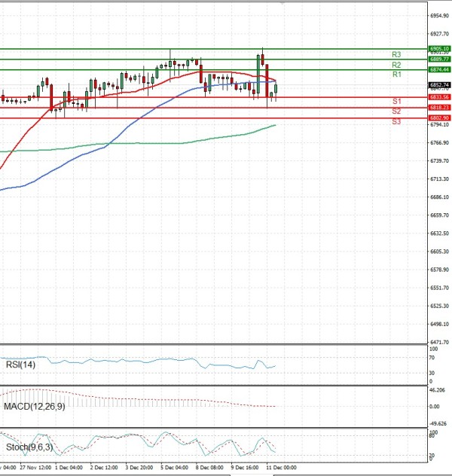Click the Stoch(9,6,3) indicator label
The height and width of the screenshot is (476, 452).
(x=30, y=448)
